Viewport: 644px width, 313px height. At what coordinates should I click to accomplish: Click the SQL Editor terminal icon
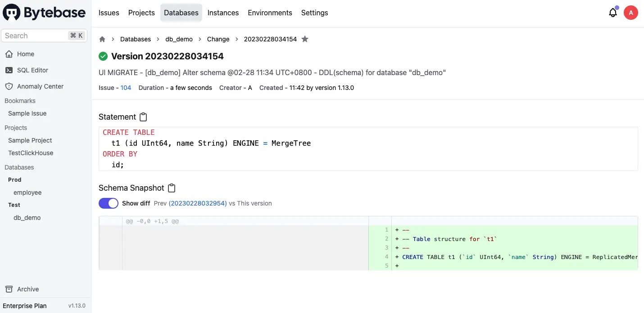[x=9, y=70]
